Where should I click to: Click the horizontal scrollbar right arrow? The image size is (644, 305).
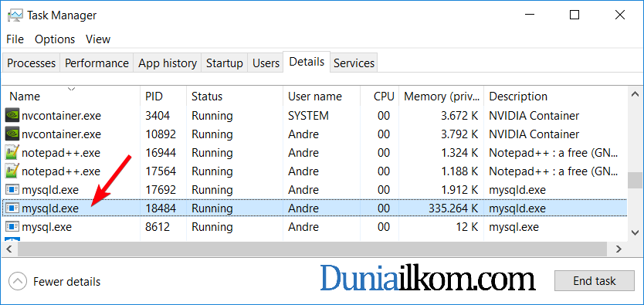619,249
